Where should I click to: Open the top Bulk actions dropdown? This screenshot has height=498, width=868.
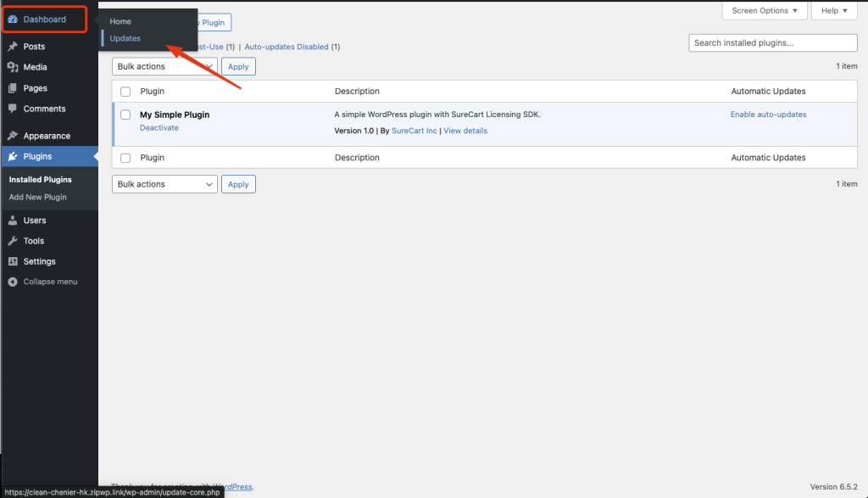(x=164, y=66)
